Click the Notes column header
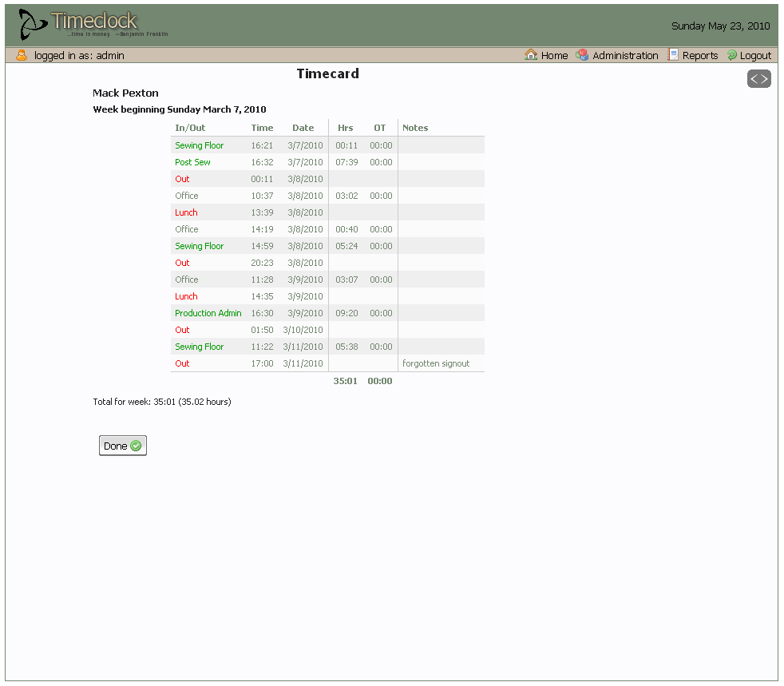 (x=415, y=128)
